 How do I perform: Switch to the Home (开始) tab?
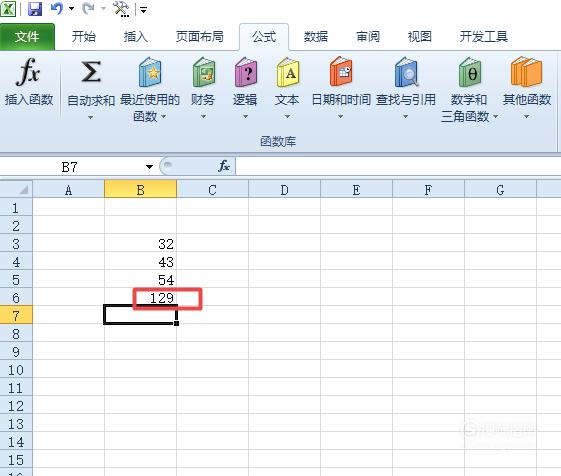tap(84, 37)
